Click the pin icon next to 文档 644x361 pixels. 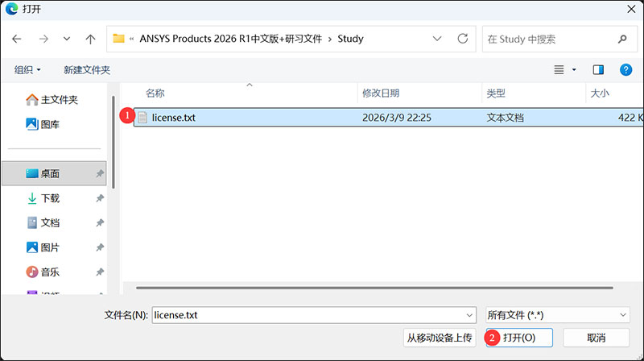(x=100, y=223)
